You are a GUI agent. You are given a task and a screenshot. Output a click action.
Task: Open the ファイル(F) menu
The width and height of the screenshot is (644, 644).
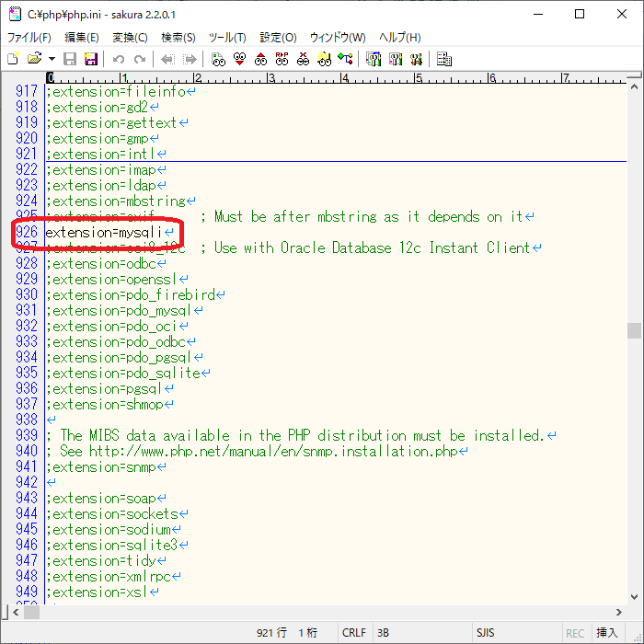click(29, 38)
